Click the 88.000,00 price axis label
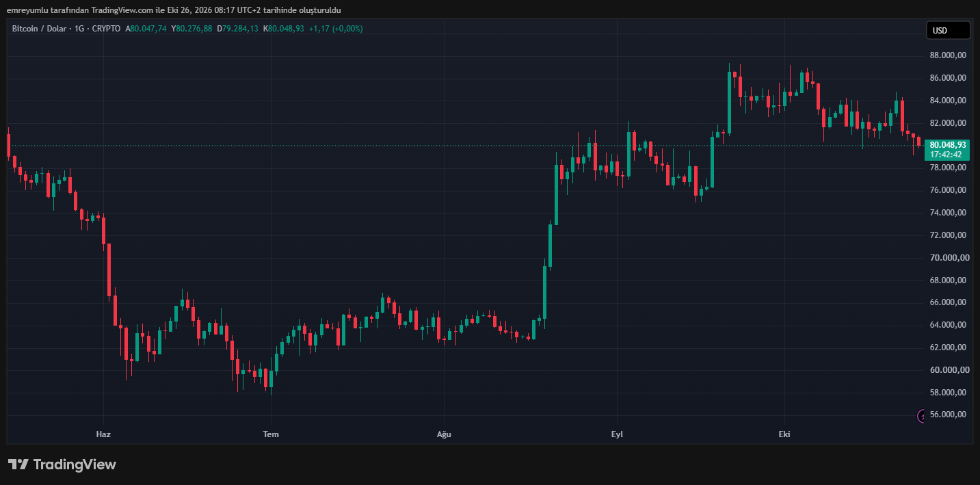Image resolution: width=980 pixels, height=485 pixels. 947,55
